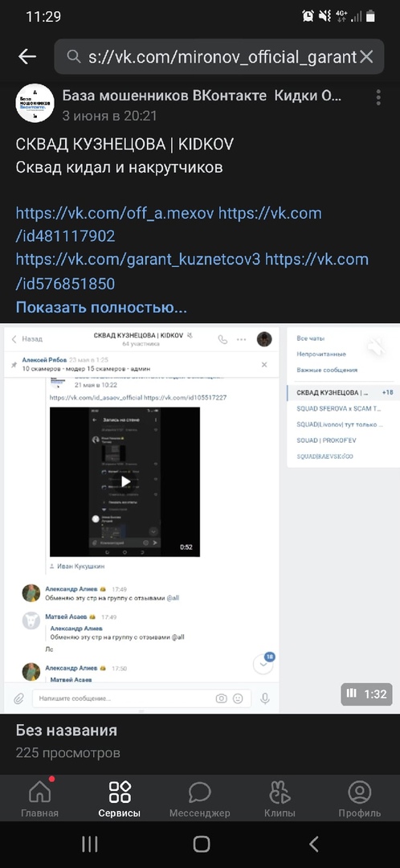Open the Без названия video title
Screen dimensions: 400x868
67,730
